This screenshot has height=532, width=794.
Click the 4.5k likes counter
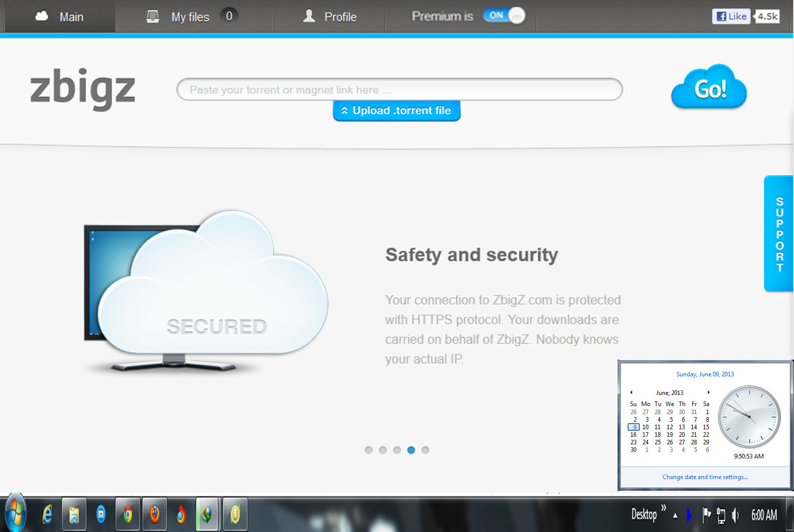pyautogui.click(x=767, y=16)
